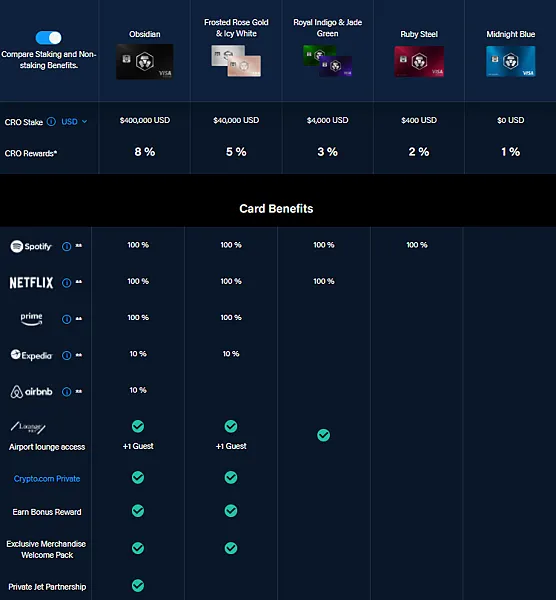The image size is (556, 600).
Task: Click the Midnight Blue column heading
Action: coord(510,34)
